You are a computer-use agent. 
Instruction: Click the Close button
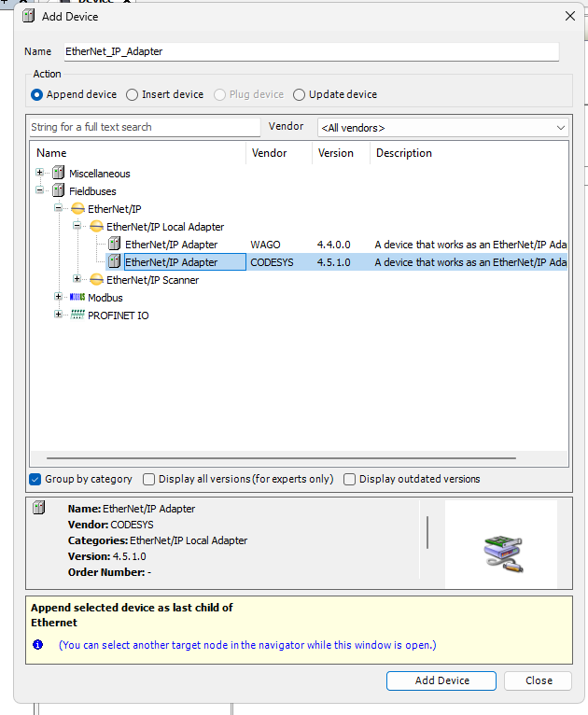[x=539, y=680]
